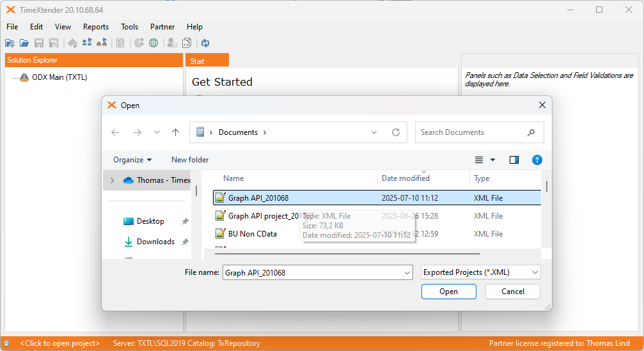Refresh the Documents folder view
644x351 pixels.
click(x=396, y=132)
